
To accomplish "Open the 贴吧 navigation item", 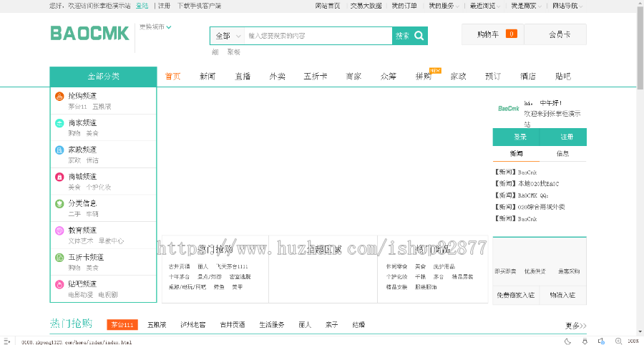I will point(562,77).
